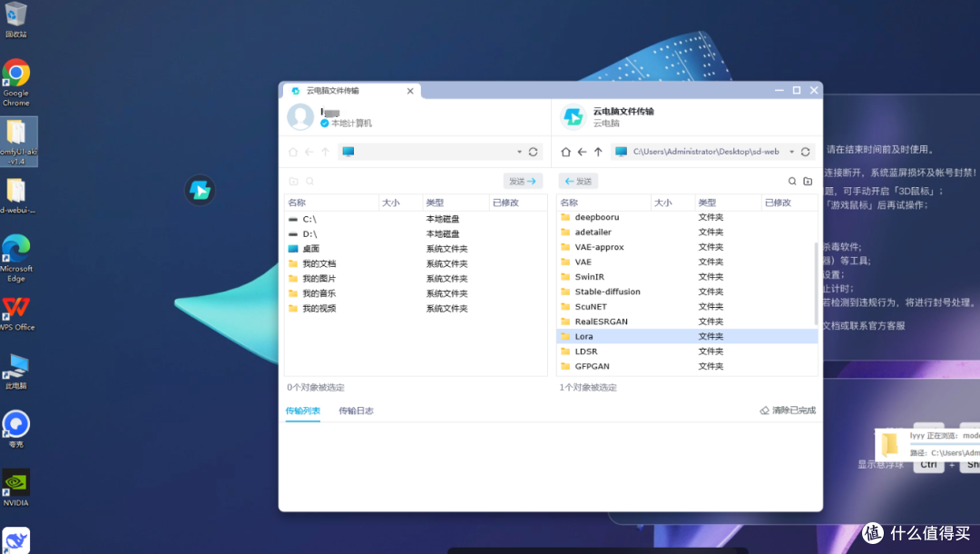Go up one level in cloud PC panel

tap(598, 152)
